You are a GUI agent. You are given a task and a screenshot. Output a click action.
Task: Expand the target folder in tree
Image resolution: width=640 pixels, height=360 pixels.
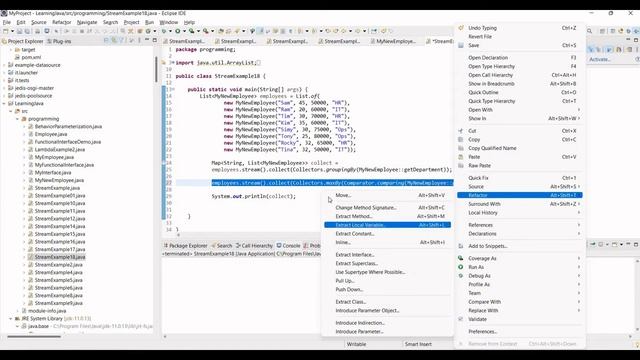pyautogui.click(x=11, y=50)
